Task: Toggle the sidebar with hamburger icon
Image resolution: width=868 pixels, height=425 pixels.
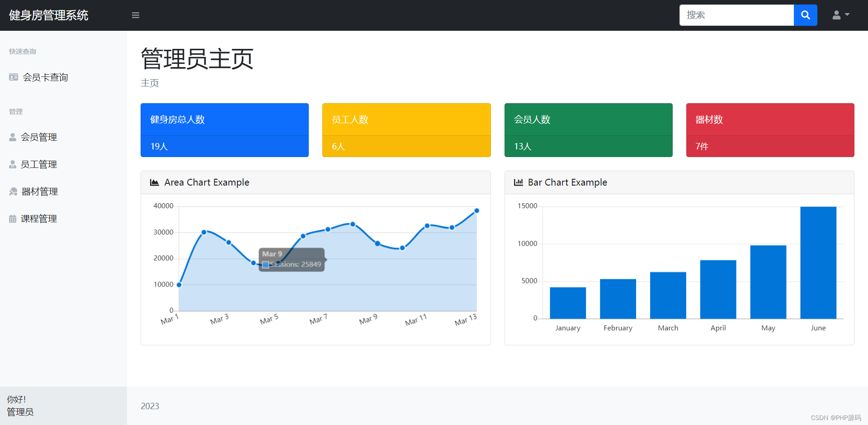Action: 135,15
